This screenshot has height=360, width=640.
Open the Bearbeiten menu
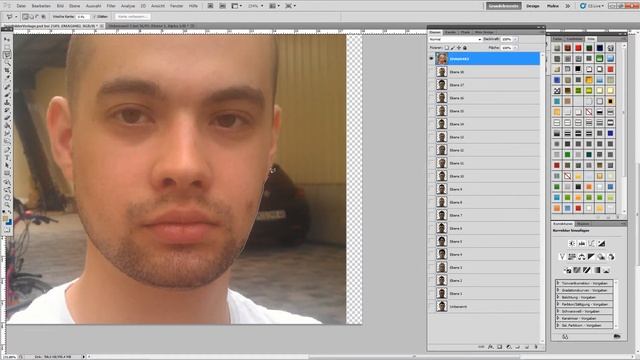point(41,6)
